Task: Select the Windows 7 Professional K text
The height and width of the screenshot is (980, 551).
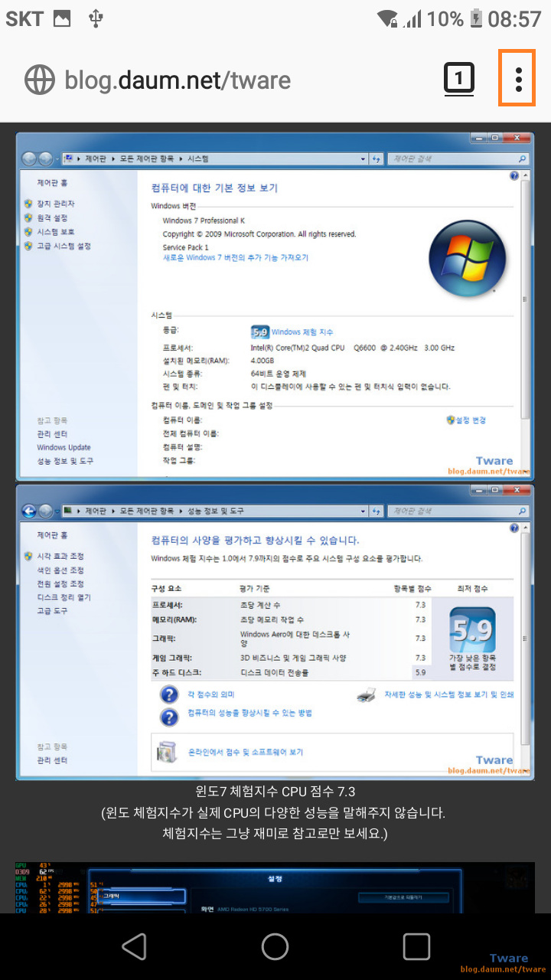Action: (204, 220)
